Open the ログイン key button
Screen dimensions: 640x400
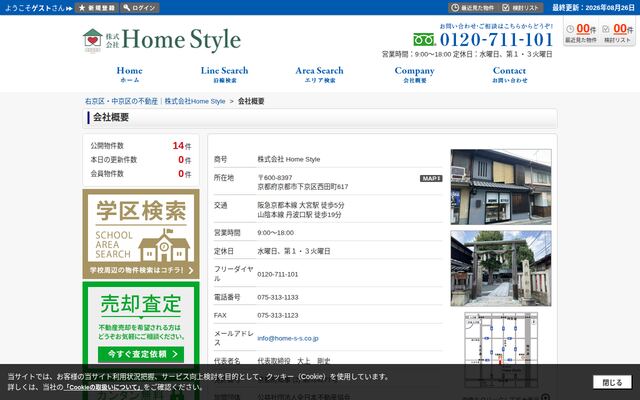[140, 8]
